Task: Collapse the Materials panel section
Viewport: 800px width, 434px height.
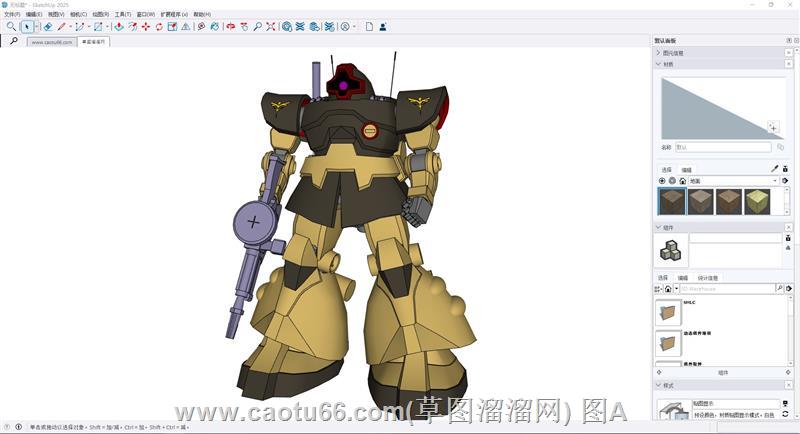Action: 659,64
